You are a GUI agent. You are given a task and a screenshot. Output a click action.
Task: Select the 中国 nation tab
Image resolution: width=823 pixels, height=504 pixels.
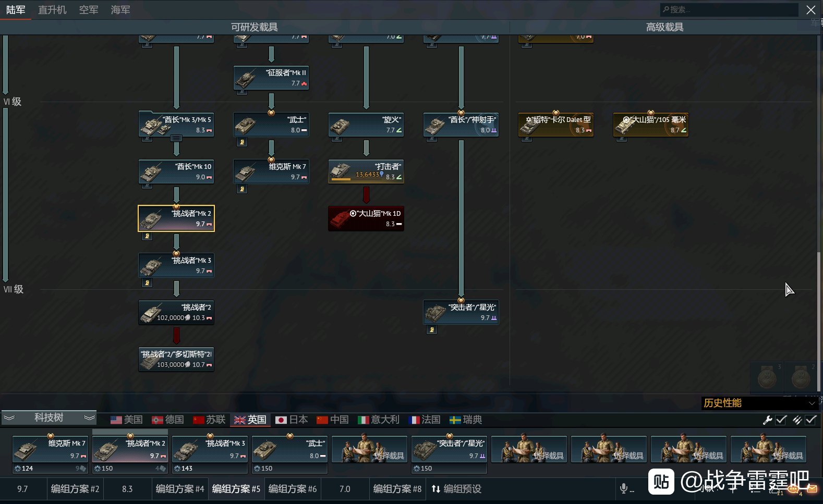pos(333,420)
